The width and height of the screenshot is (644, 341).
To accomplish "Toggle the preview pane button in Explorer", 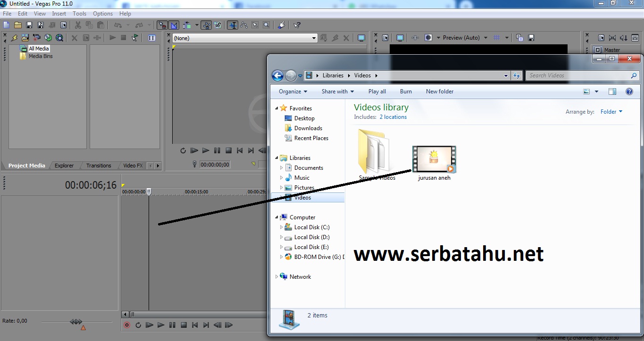I will (x=612, y=91).
